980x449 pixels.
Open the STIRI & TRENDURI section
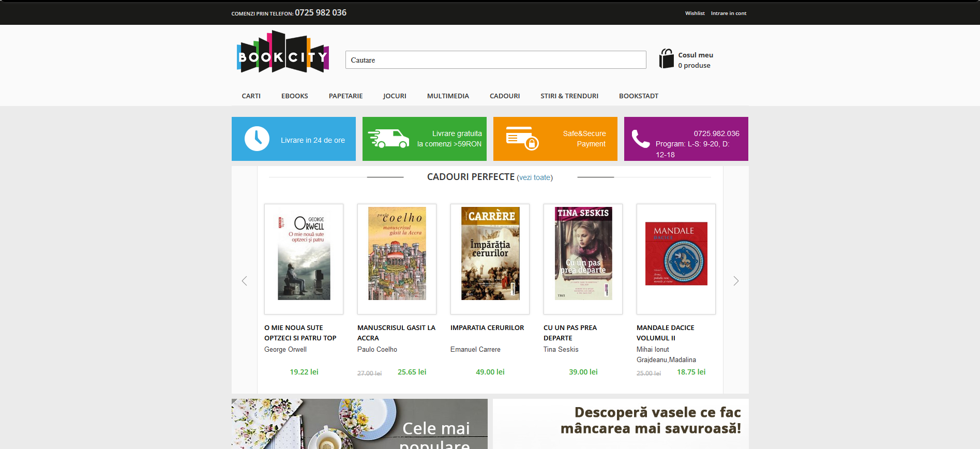[569, 96]
